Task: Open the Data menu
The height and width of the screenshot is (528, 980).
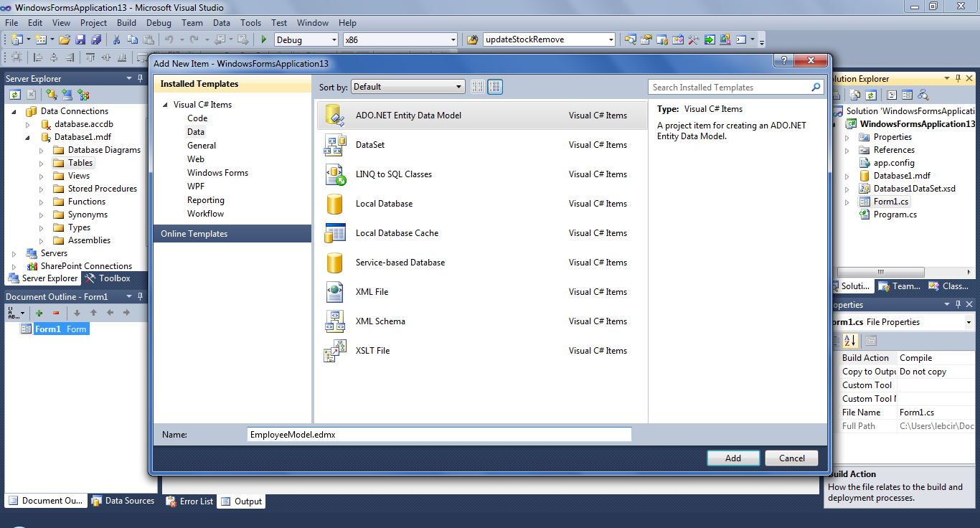Action: point(222,22)
